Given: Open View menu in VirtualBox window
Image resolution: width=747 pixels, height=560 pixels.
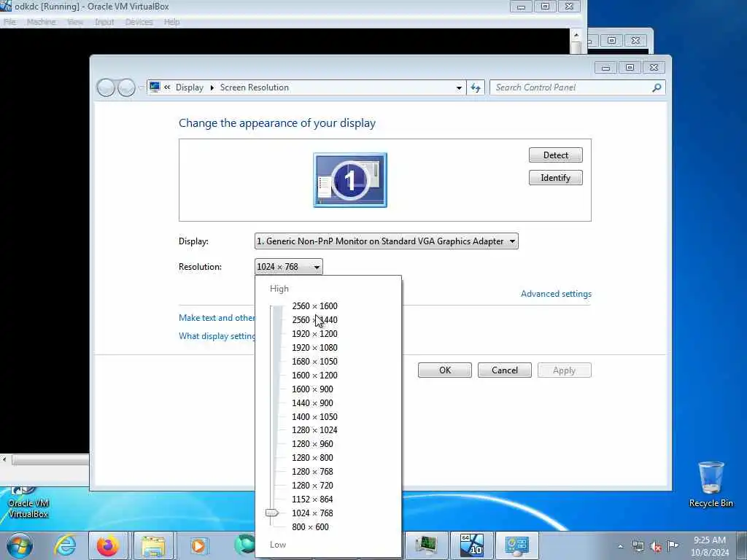Looking at the screenshot, I should (75, 22).
